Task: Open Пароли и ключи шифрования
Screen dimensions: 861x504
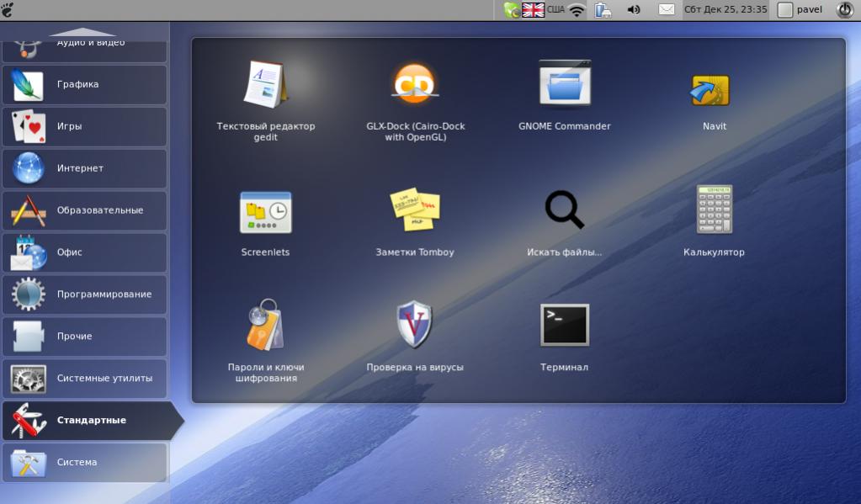Action: tap(265, 326)
